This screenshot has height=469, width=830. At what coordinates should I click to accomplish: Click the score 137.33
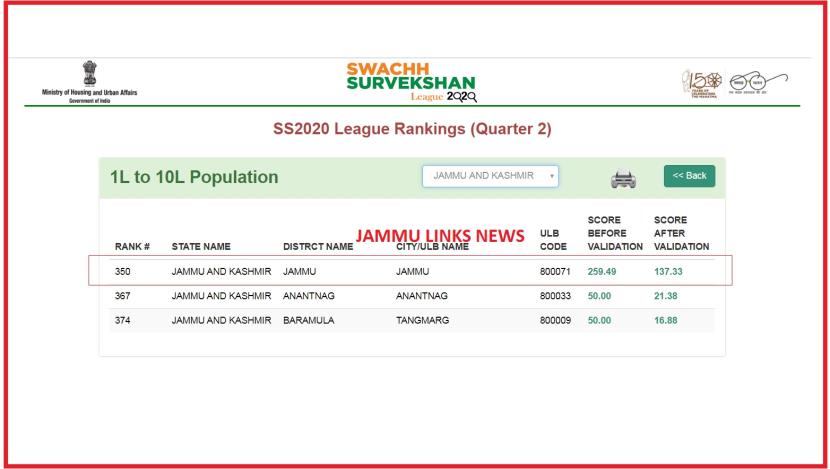[x=668, y=272]
